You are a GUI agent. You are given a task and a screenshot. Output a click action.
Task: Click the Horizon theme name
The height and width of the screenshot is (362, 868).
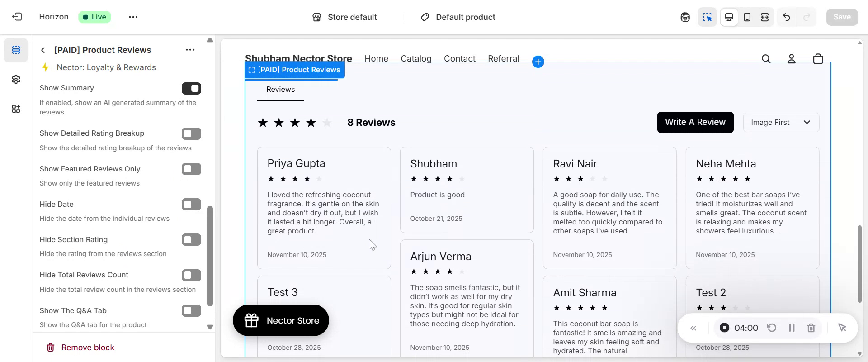[54, 17]
